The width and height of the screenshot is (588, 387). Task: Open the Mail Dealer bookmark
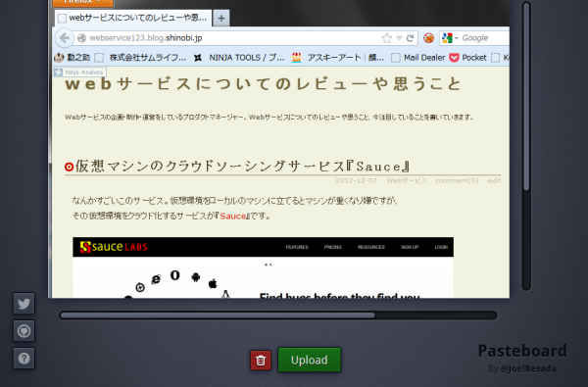[x=418, y=58]
